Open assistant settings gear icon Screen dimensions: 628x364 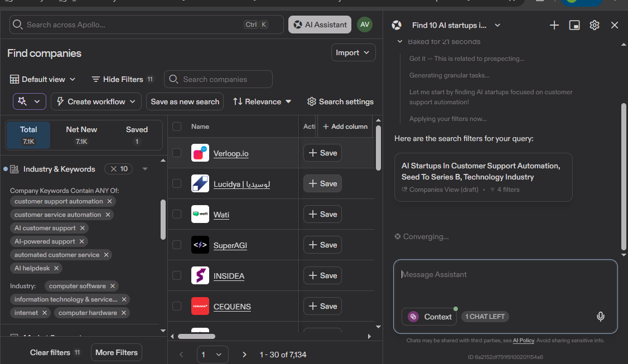595,25
